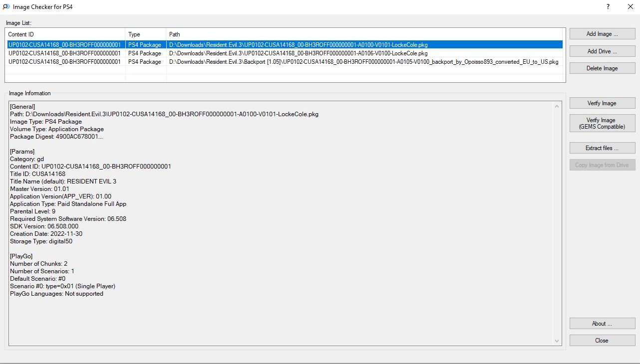Click the scroll-down arrow of the Image Information box
The image size is (640, 364).
(x=557, y=341)
